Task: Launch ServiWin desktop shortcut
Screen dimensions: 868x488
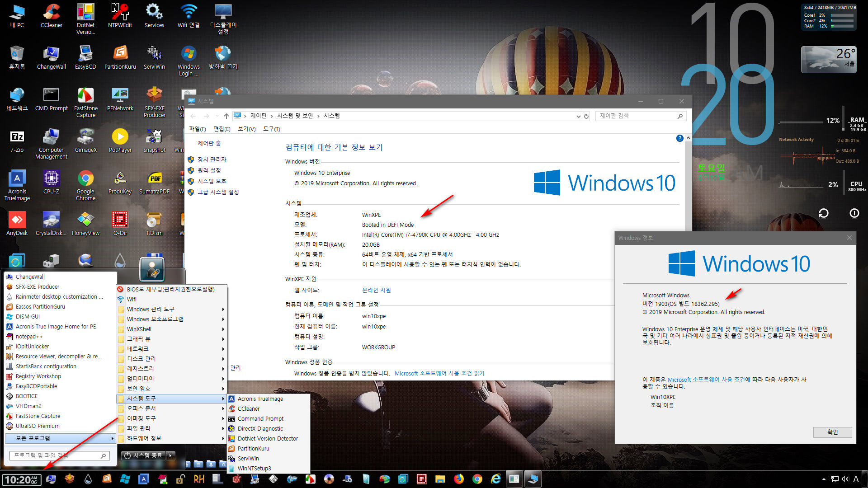Action: coord(154,57)
